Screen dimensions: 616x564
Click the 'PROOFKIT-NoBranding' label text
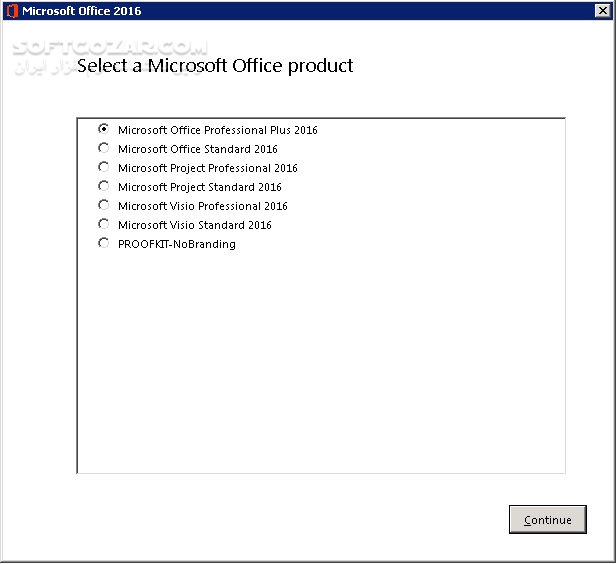[x=177, y=244]
